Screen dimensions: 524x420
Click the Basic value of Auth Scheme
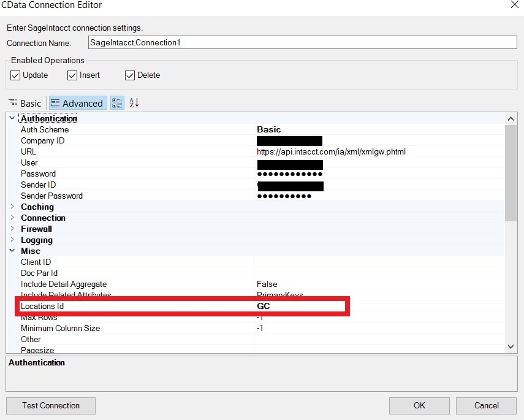coord(268,129)
